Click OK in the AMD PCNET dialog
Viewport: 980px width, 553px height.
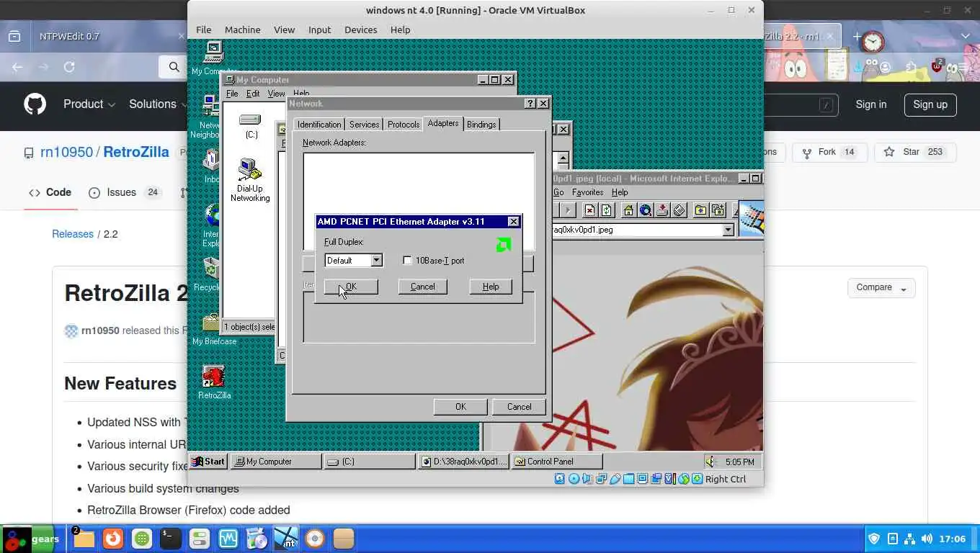[351, 287]
